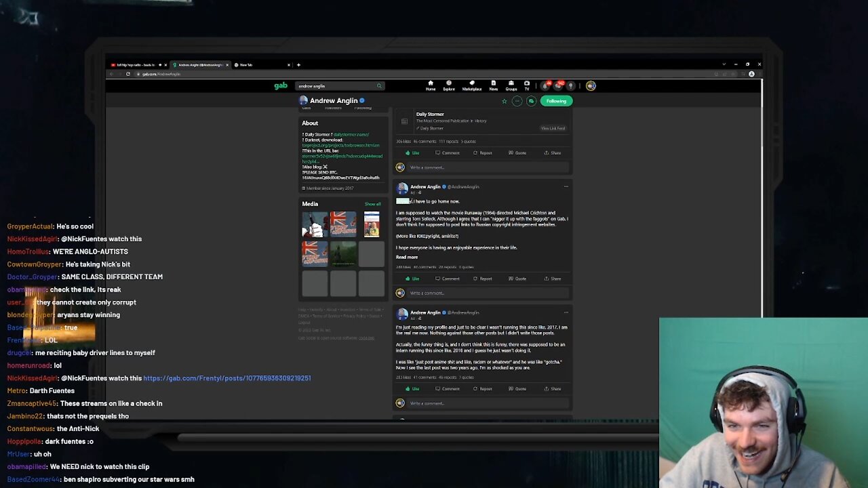Image resolution: width=868 pixels, height=488 pixels.
Task: Click 'Show all' in the Media panel
Action: coord(372,204)
